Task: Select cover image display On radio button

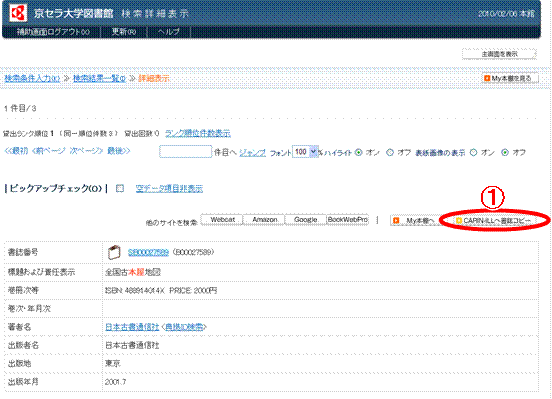Action: (x=473, y=152)
